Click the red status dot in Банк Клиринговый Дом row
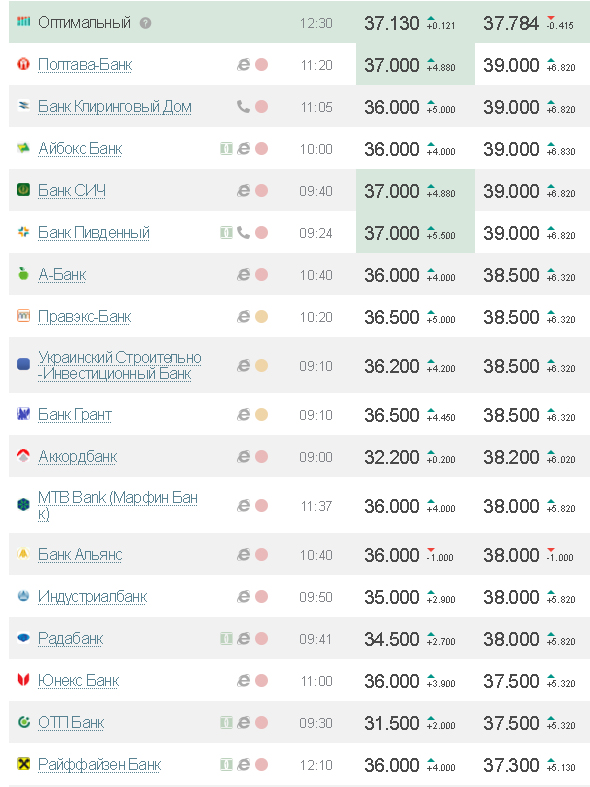Screen dimensions: 590x787 pos(261,107)
